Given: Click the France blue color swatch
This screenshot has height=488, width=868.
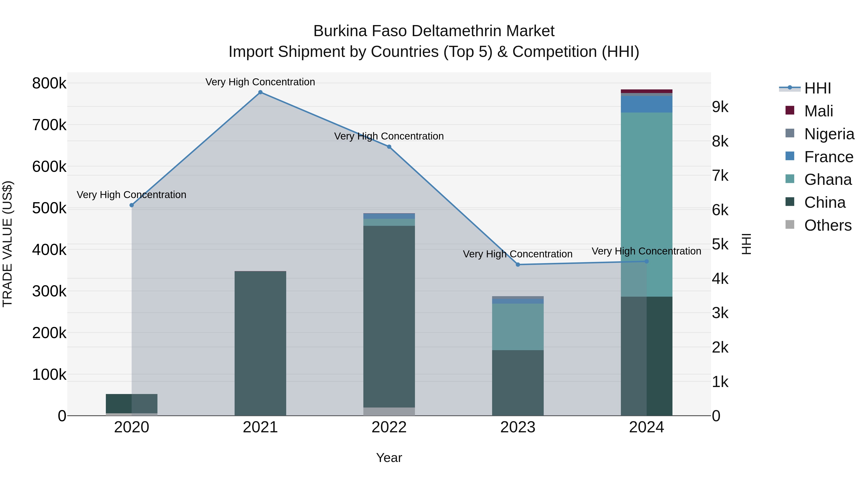Looking at the screenshot, I should click(790, 156).
